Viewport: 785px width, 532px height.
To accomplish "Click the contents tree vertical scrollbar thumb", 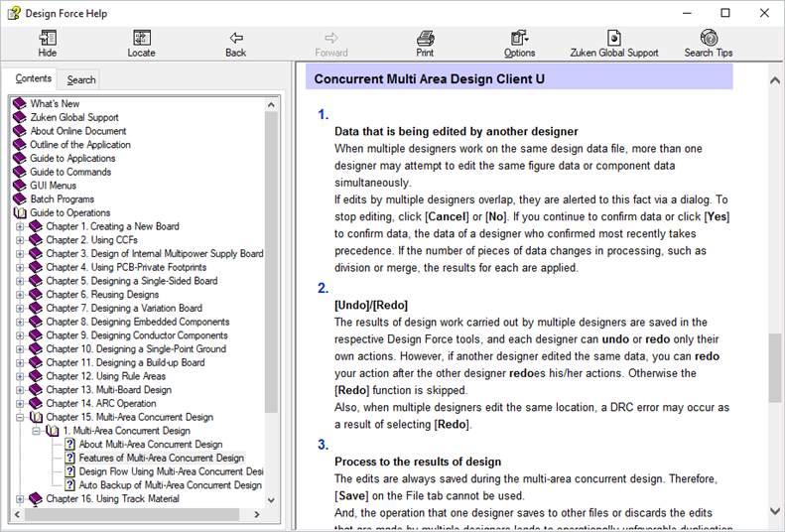I will click(x=271, y=262).
